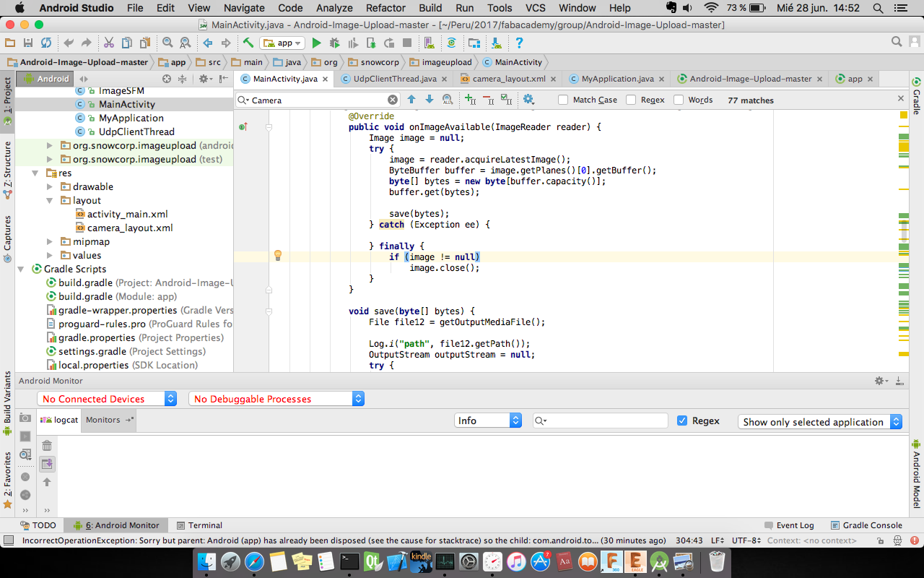Viewport: 924px width, 578px height.
Task: Expand the mipmap folder in the project tree
Action: pos(50,241)
